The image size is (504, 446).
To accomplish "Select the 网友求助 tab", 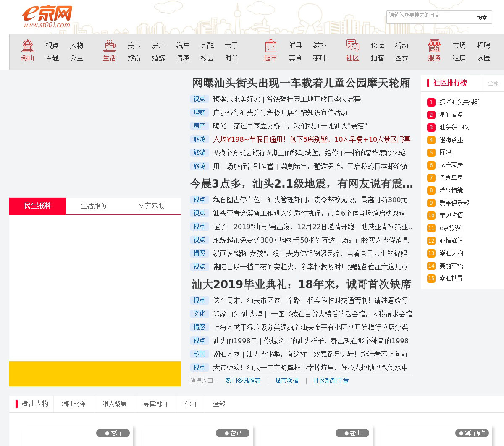I will click(x=151, y=206).
